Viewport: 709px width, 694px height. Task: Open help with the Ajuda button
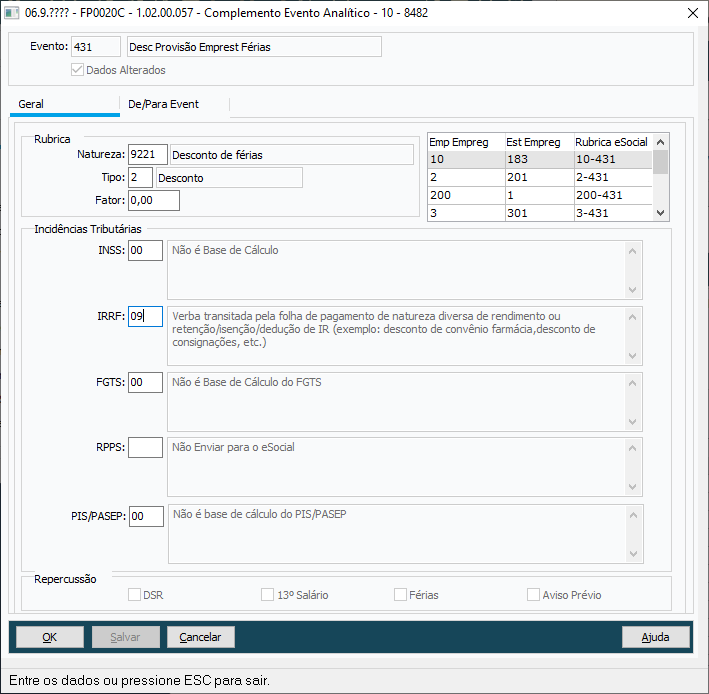coord(656,637)
